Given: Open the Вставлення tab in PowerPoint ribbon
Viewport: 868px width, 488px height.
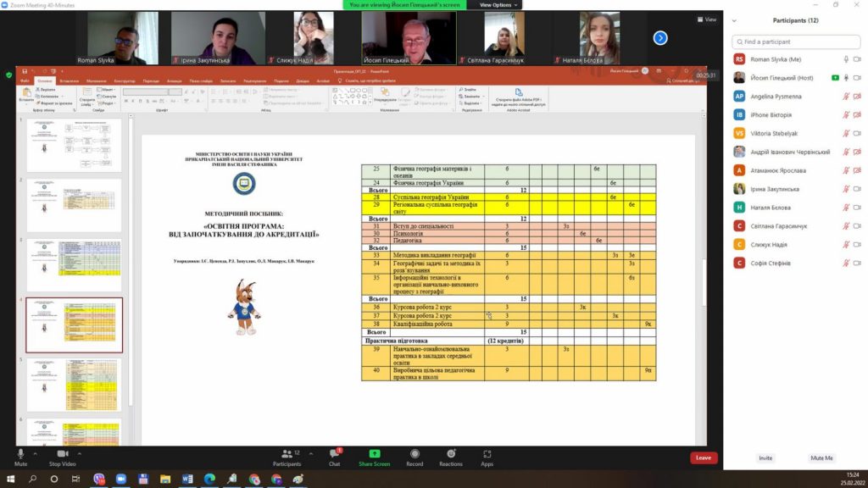Looking at the screenshot, I should pos(70,80).
